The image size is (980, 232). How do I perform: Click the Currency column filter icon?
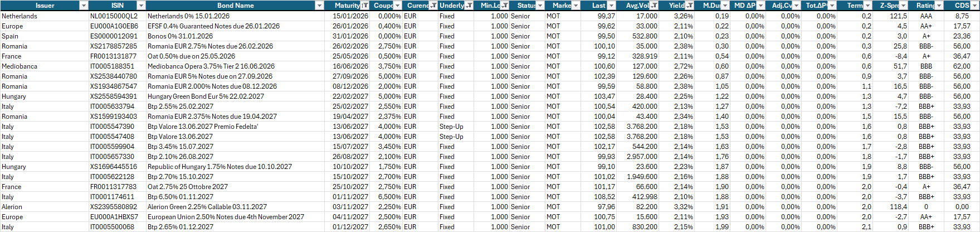click(433, 6)
